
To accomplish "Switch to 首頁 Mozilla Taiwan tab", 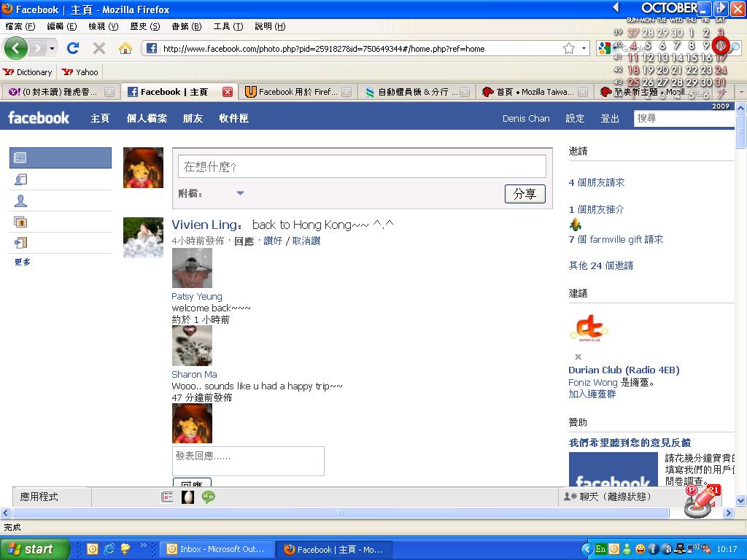I will (x=534, y=92).
